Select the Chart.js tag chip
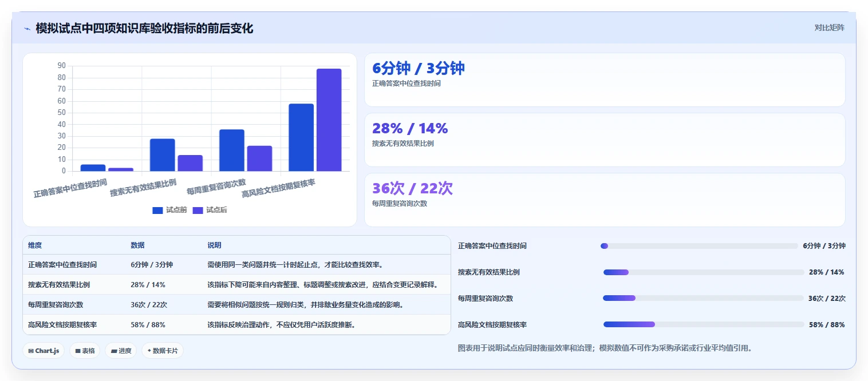Screen dimensions: 868x381 44,351
